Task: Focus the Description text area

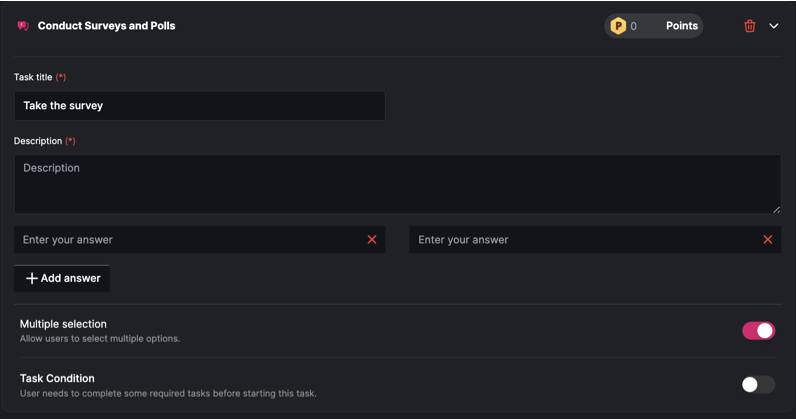Action: click(x=397, y=184)
